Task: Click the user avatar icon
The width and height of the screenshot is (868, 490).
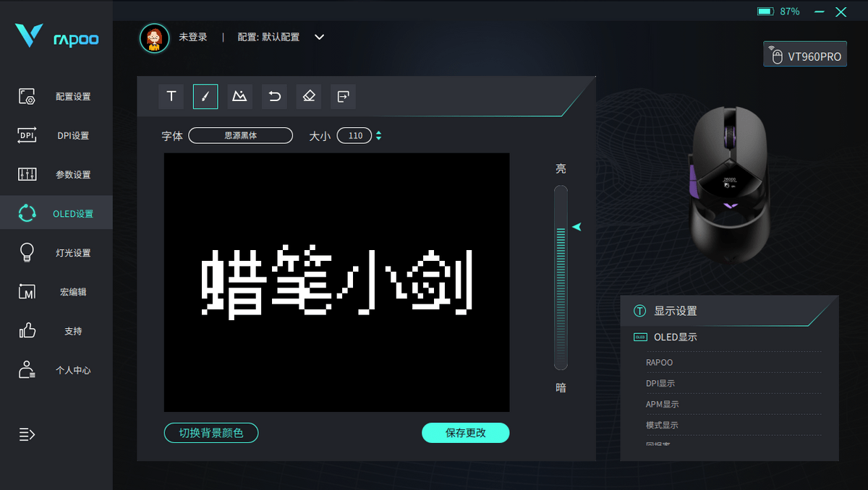Action: pyautogui.click(x=154, y=38)
